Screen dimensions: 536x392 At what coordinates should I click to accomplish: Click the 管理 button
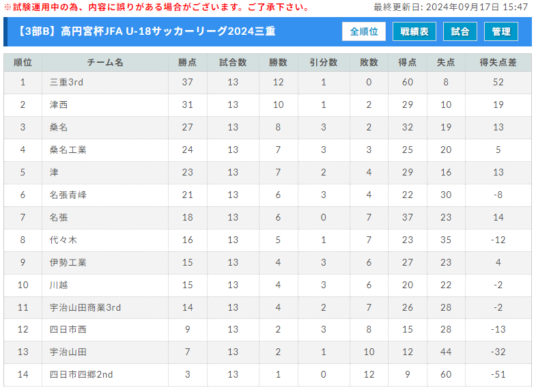click(501, 31)
